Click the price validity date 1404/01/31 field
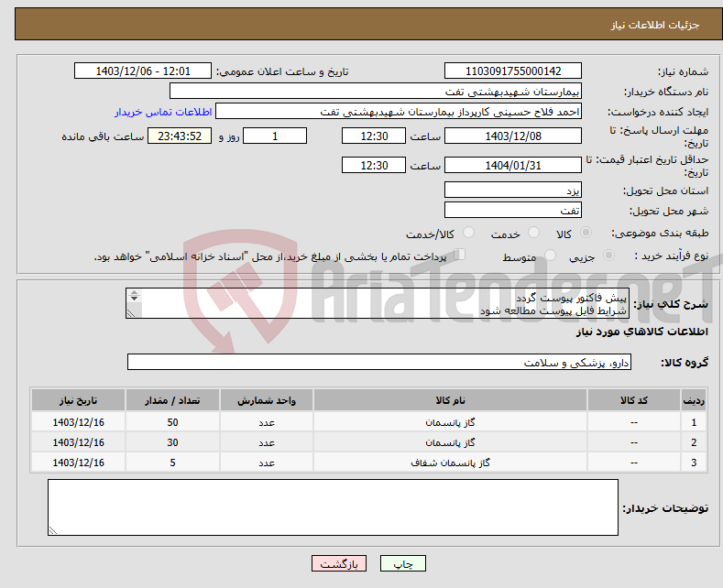Image resolution: width=723 pixels, height=588 pixels. 513,165
